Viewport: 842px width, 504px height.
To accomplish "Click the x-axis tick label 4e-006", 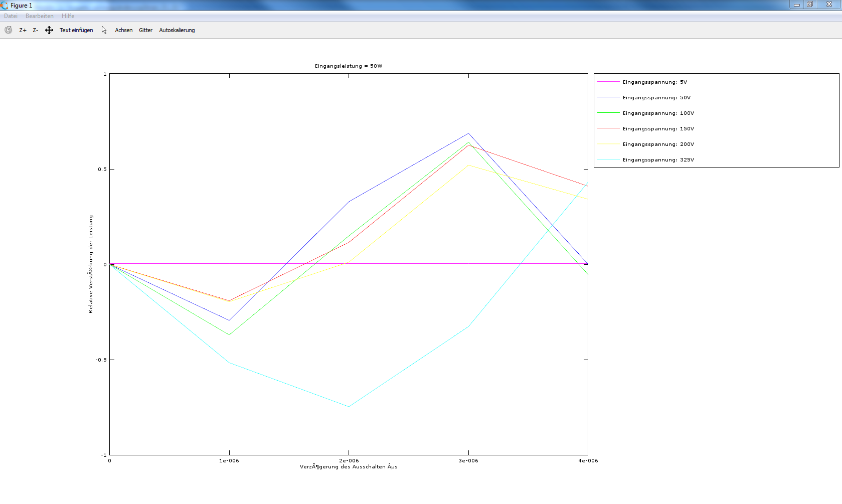I will [x=588, y=460].
